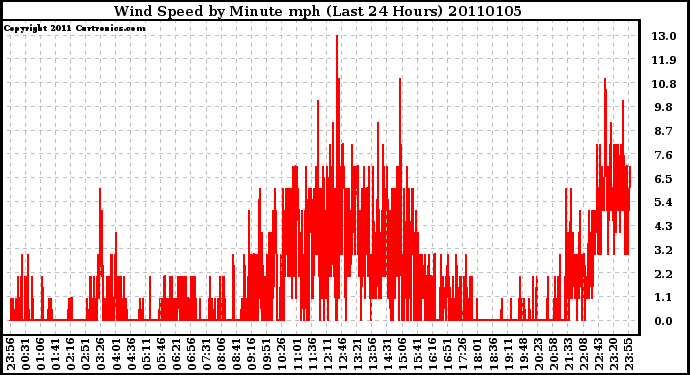This screenshot has height=375, width=690.
Task: Select the 13.0 y-axis label
Action: click(664, 36)
